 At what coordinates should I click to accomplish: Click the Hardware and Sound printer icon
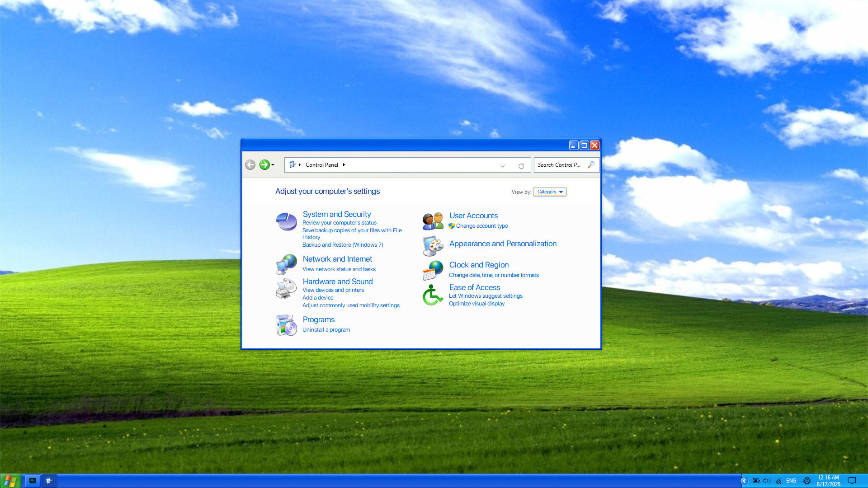point(286,289)
